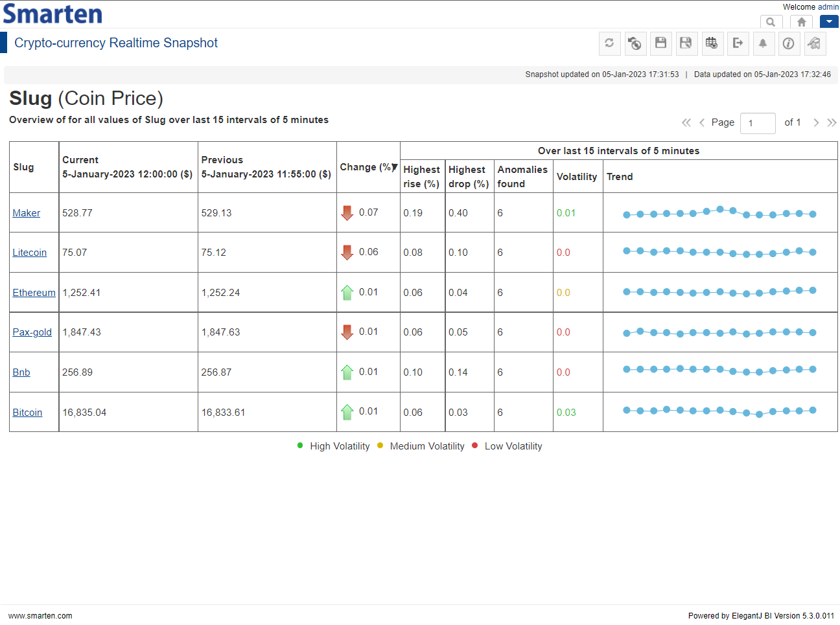Click the Ethereum trend sparkline
Viewport: 840px width, 625px height.
click(x=719, y=292)
